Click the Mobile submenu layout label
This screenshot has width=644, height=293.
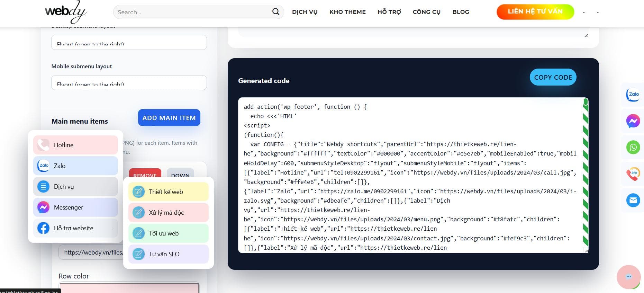click(x=82, y=66)
